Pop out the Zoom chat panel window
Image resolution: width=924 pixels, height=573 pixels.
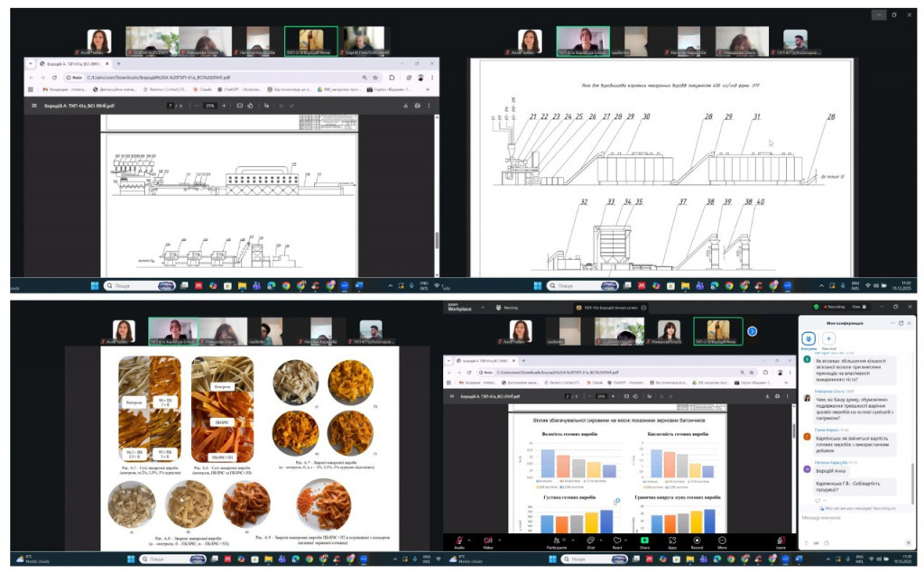tap(900, 323)
